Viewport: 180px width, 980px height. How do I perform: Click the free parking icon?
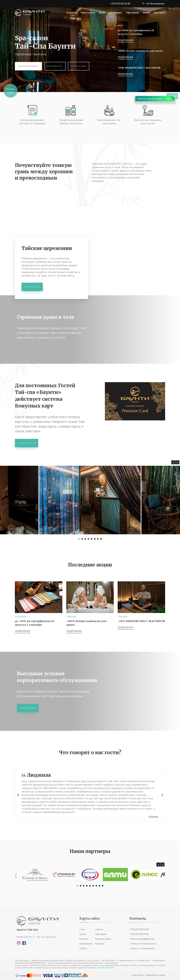148,110
